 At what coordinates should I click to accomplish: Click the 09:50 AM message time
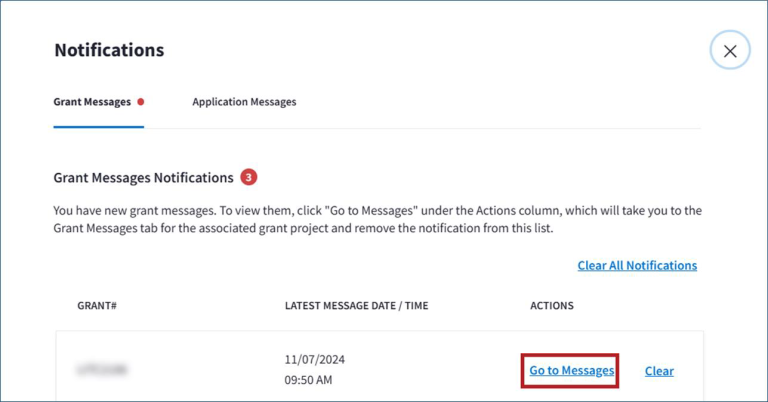pos(309,381)
